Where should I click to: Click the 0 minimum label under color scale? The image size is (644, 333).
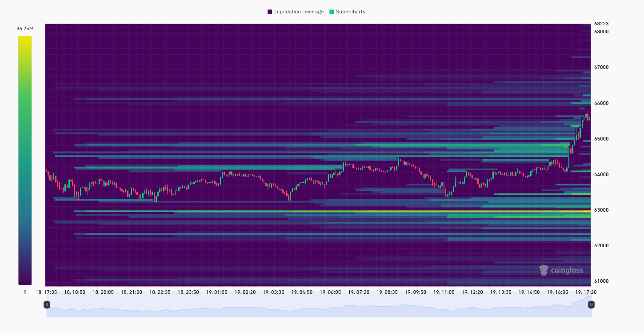pyautogui.click(x=25, y=292)
